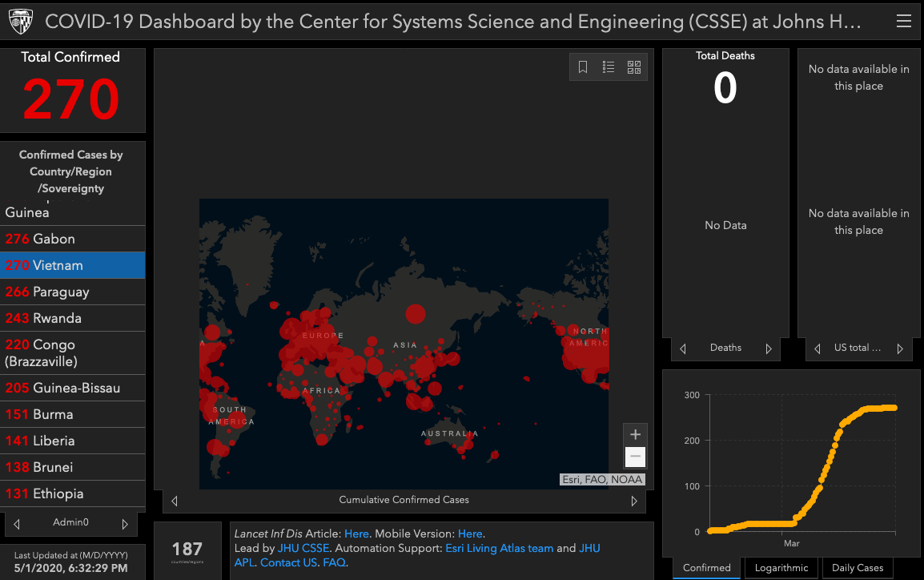Open the JHU CSSE link
924x580 pixels.
tap(303, 548)
